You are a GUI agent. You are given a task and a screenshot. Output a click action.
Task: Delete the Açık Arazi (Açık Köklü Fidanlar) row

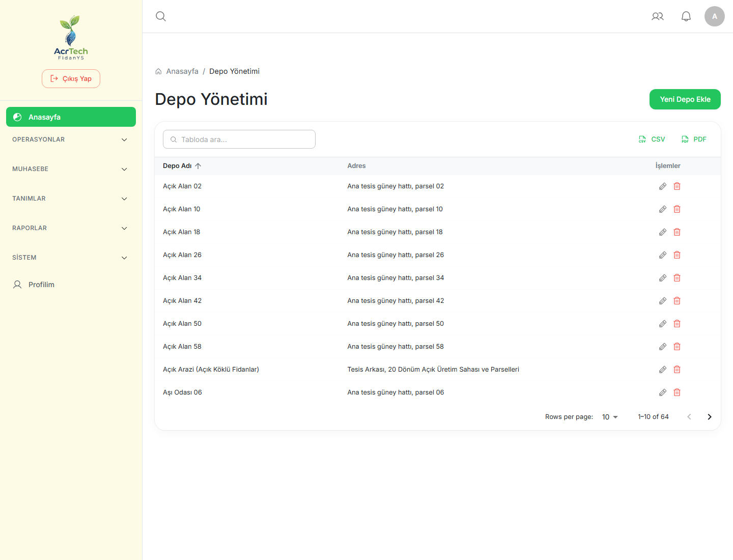677,370
